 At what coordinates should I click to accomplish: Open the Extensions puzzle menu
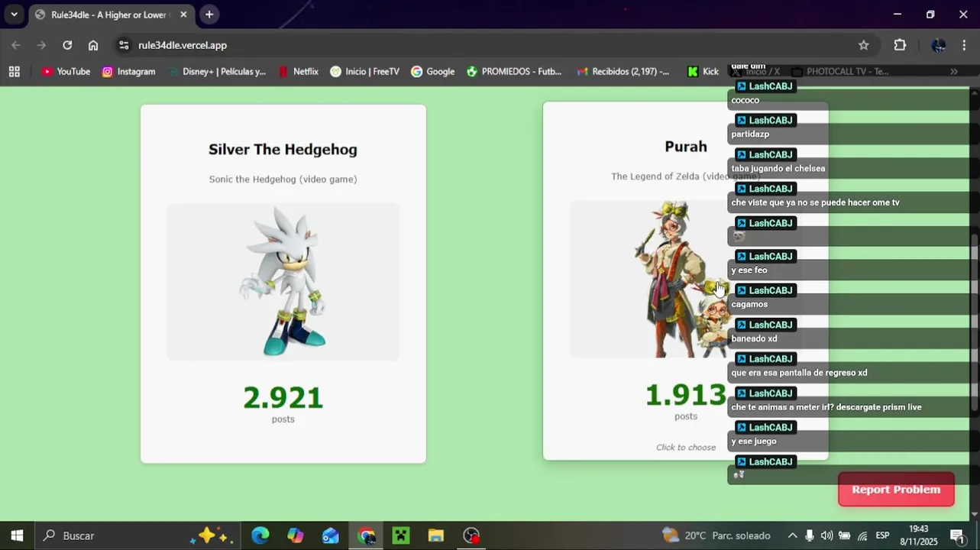pos(900,45)
